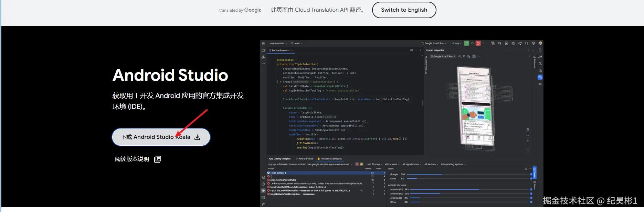The height and width of the screenshot is (212, 644).
Task: Open the More tool windows ellipsis icon
Action: [x=263, y=64]
